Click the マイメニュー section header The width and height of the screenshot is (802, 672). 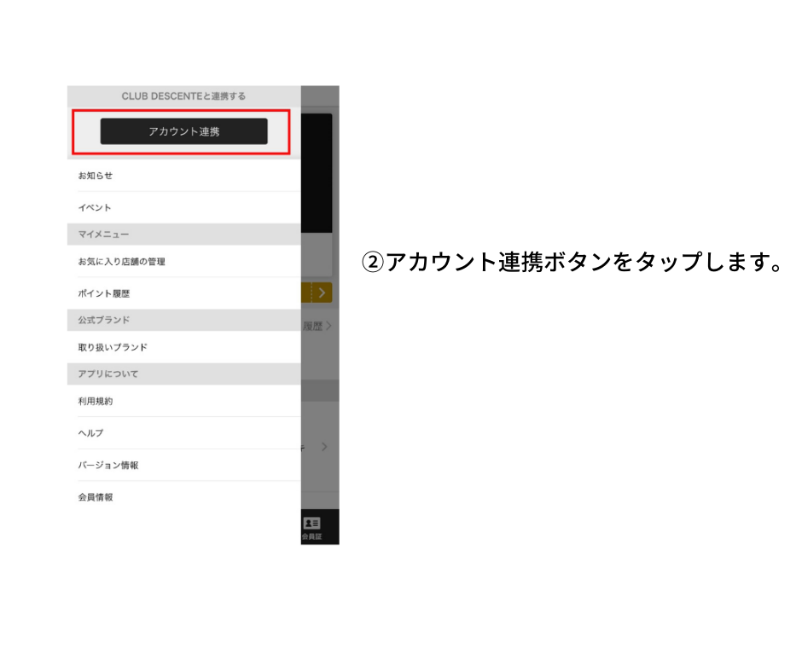pyautogui.click(x=183, y=235)
